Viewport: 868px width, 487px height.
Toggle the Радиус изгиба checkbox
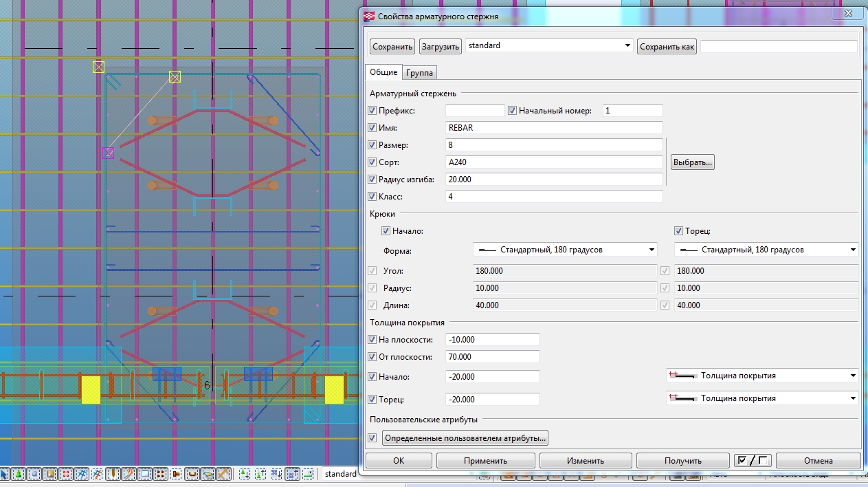point(372,180)
